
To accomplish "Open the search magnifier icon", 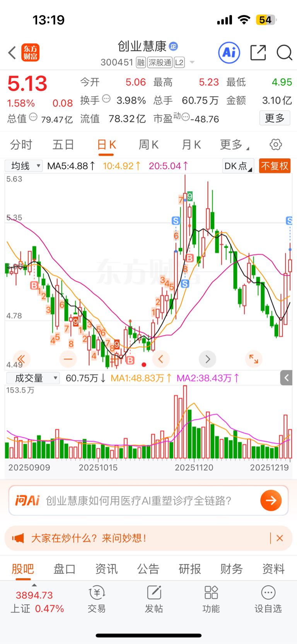I will tap(284, 53).
